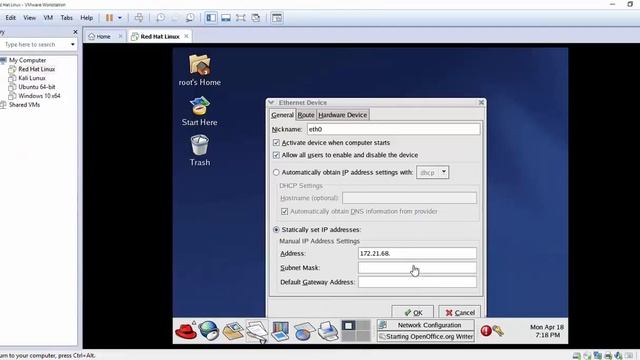Open the snapshot manager icon
The image size is (640, 360).
[190, 18]
